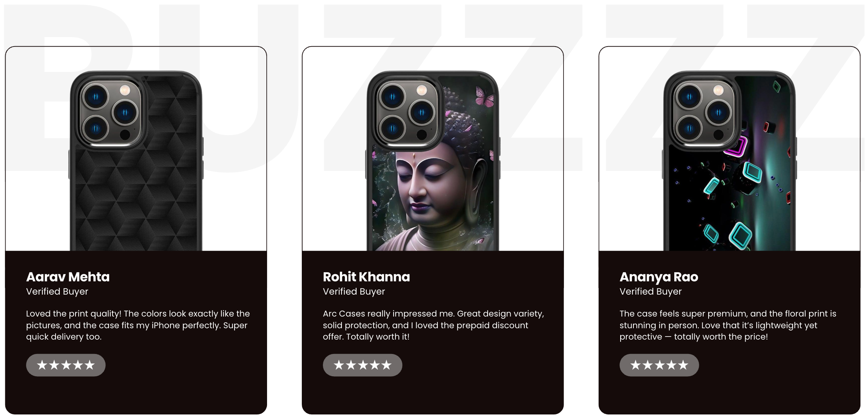The width and height of the screenshot is (868, 419).
Task: Click Aarav Mehta's five-star rating badge
Action: (66, 365)
